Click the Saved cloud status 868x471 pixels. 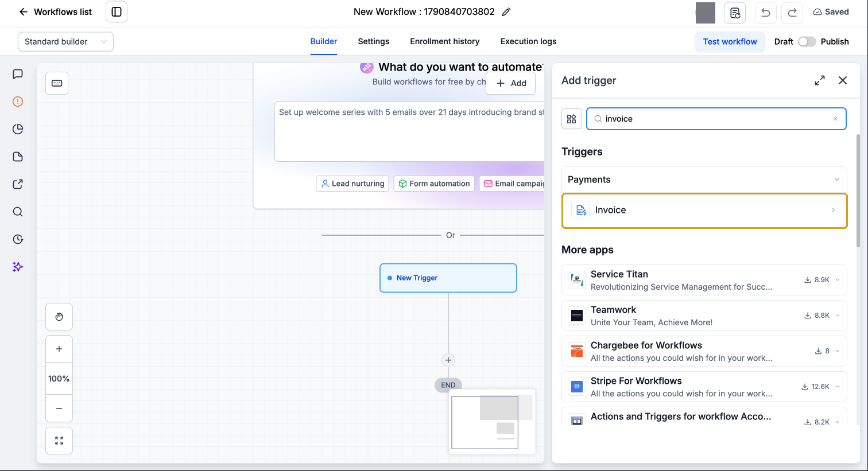831,12
